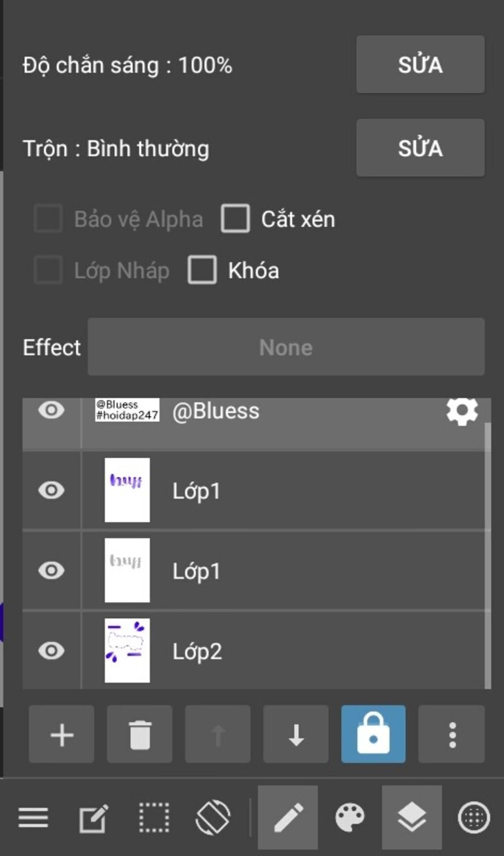The width and height of the screenshot is (504, 856).
Task: Click SỬA next to Độ chắn sáng
Action: tap(420, 64)
